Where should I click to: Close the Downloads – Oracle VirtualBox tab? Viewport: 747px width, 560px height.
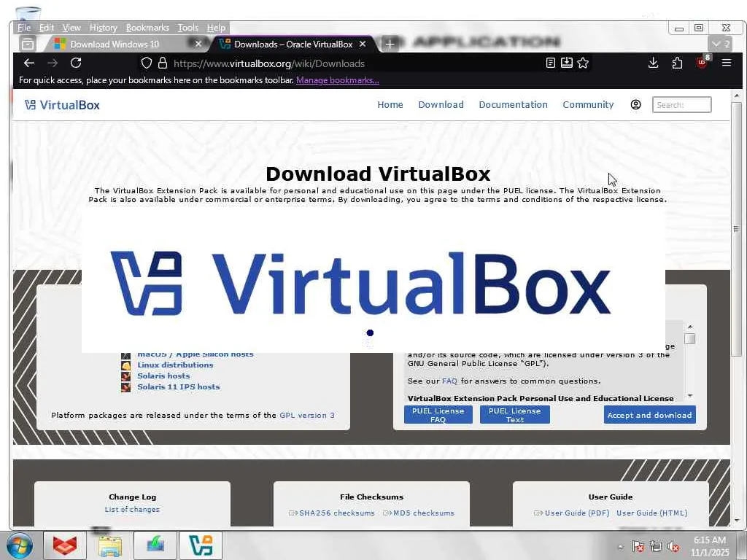click(363, 44)
